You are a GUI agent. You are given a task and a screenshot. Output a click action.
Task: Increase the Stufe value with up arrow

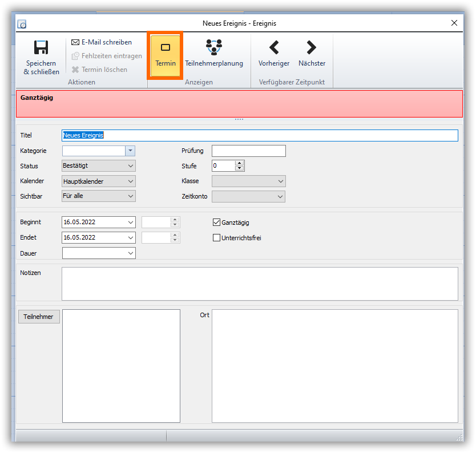(x=240, y=163)
